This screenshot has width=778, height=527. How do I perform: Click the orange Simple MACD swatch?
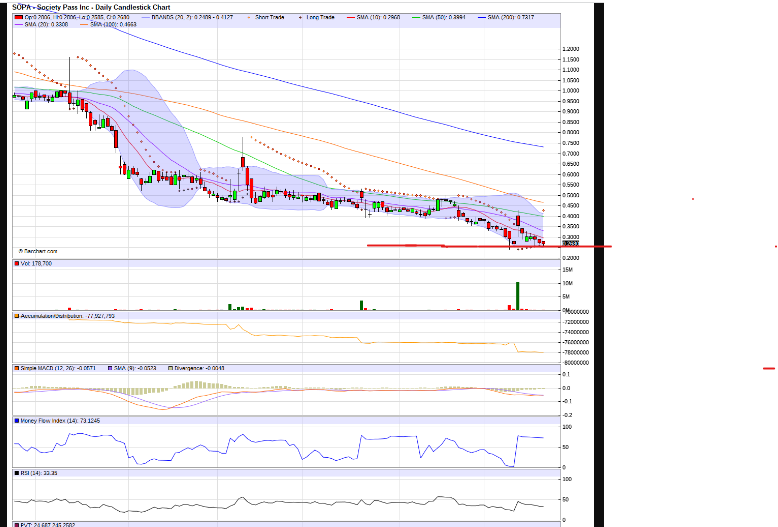tap(17, 368)
